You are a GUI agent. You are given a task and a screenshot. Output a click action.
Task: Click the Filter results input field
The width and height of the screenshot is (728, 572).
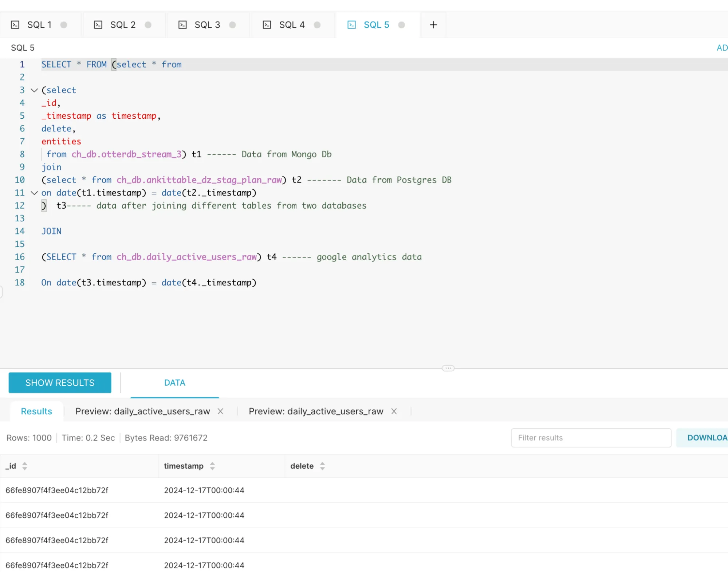point(591,438)
